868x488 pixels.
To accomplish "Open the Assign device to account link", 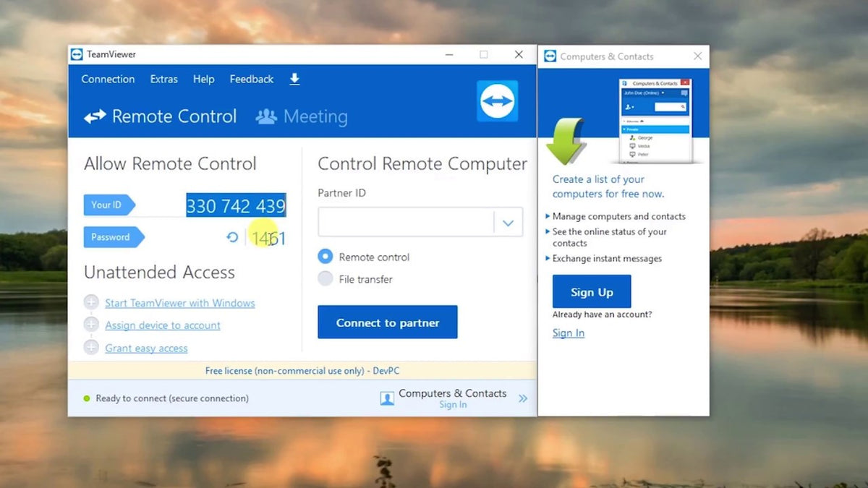I will click(x=163, y=325).
